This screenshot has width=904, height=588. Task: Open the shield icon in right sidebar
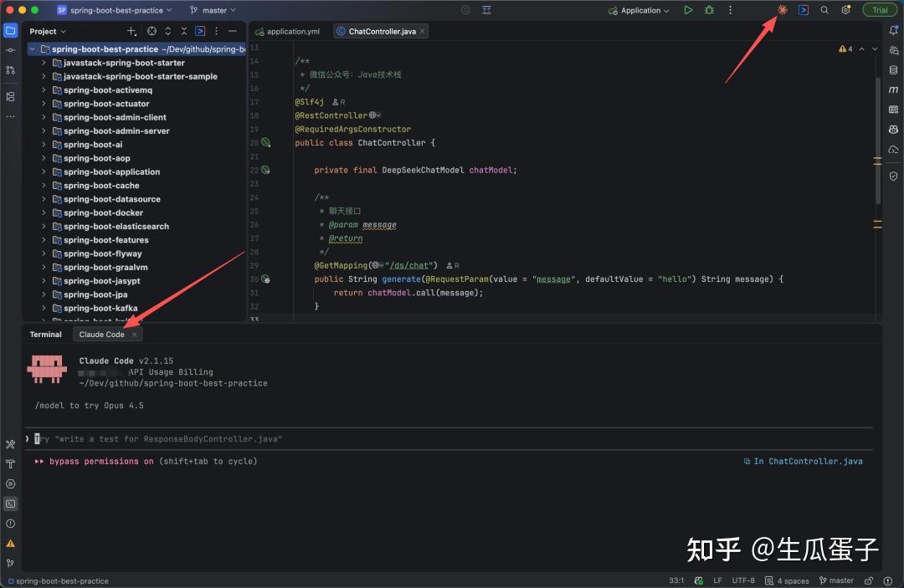click(x=893, y=176)
